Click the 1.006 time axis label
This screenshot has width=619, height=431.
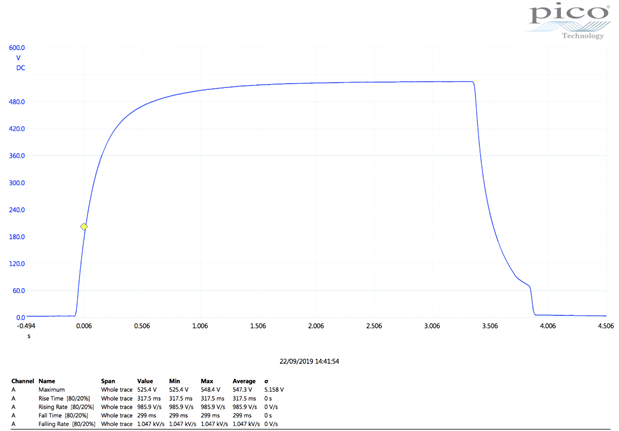(200, 326)
